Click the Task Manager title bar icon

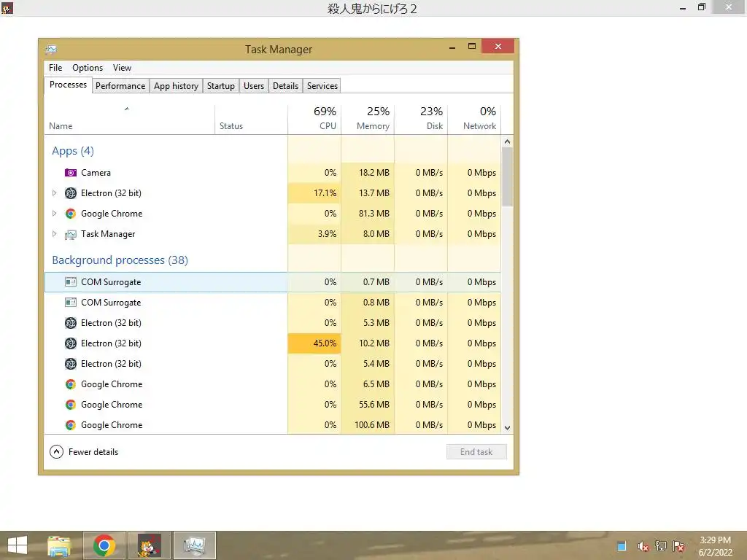coord(51,49)
